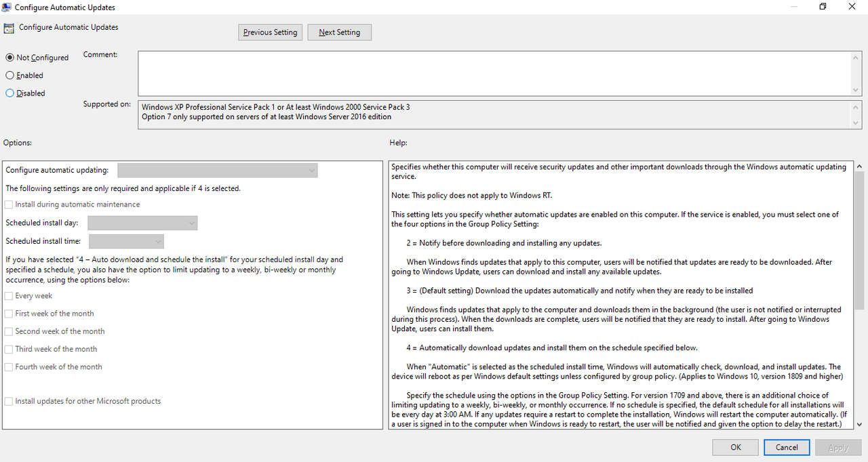
Task: Confirm with the OK button
Action: 736,447
